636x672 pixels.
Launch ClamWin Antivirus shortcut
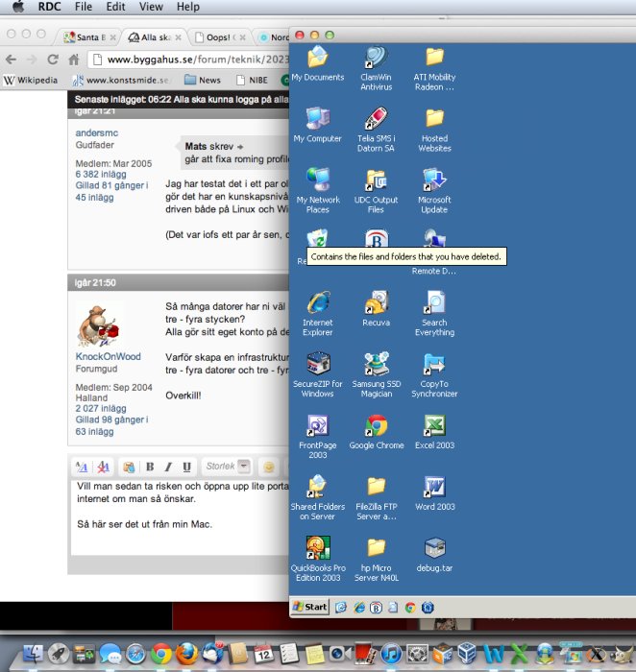point(376,68)
